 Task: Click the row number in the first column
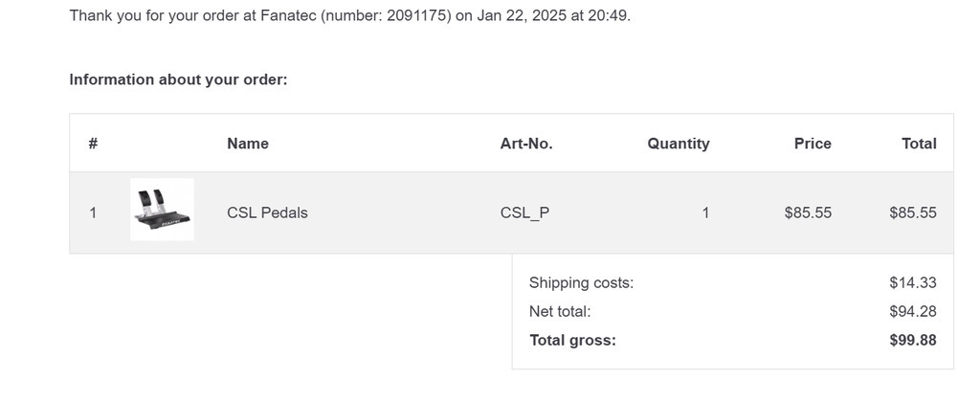(x=93, y=212)
